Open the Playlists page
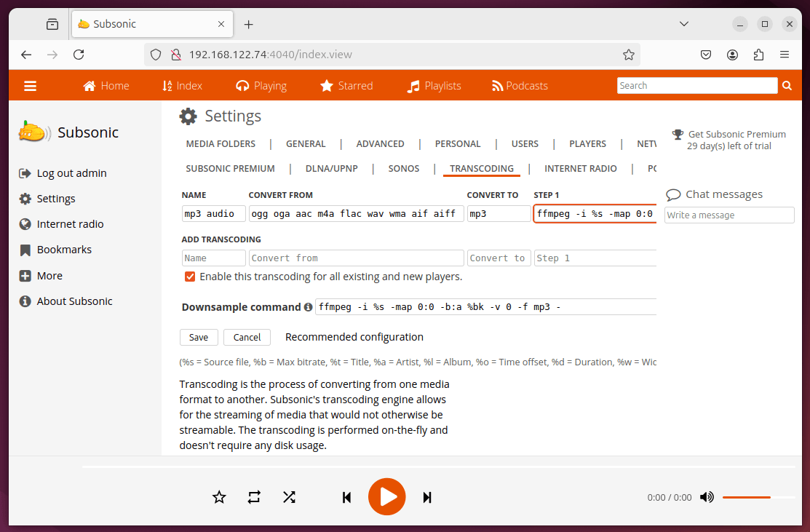Image resolution: width=810 pixels, height=532 pixels. tap(434, 86)
